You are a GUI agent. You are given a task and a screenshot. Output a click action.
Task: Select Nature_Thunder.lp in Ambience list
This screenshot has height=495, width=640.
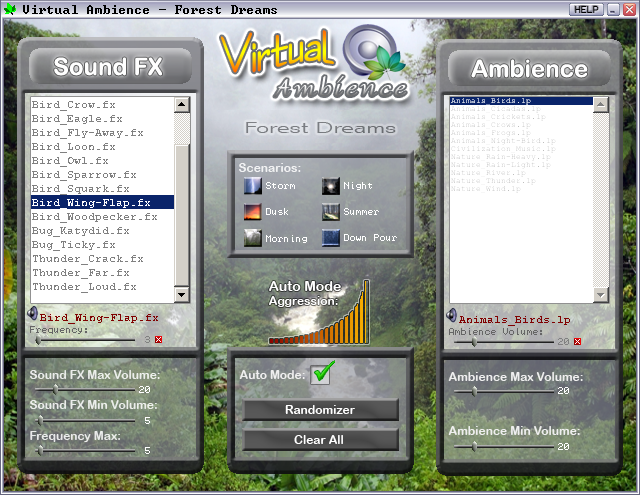[x=521, y=181]
